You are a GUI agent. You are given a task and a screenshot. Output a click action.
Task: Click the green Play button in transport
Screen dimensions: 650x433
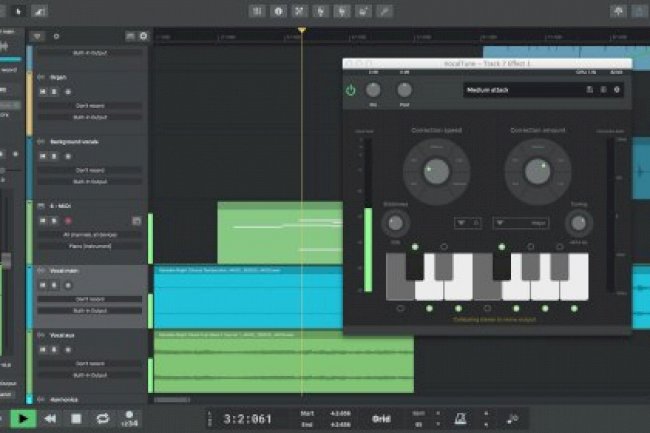coord(24,419)
